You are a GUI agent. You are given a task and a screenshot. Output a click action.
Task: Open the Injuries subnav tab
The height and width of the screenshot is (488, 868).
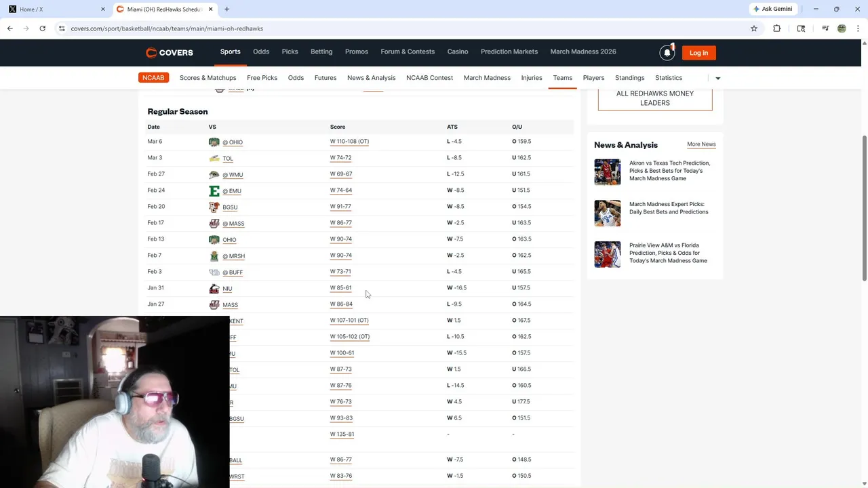[532, 78]
